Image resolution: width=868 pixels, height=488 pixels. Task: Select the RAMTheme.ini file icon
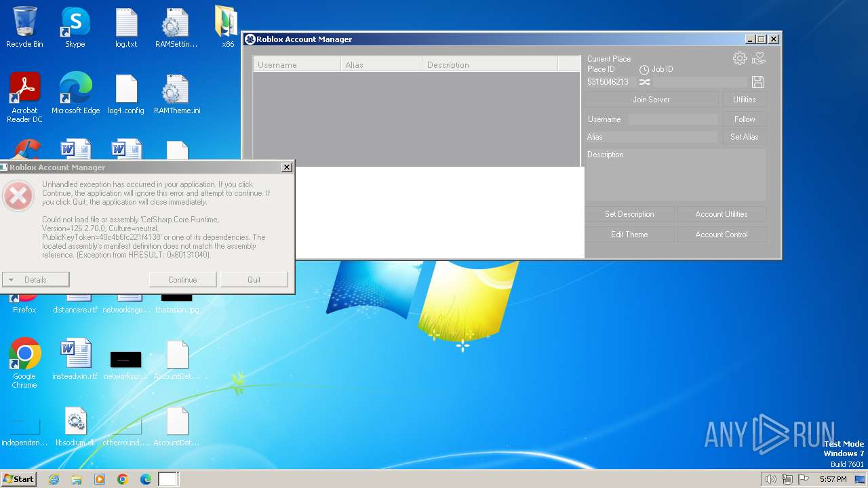[177, 94]
